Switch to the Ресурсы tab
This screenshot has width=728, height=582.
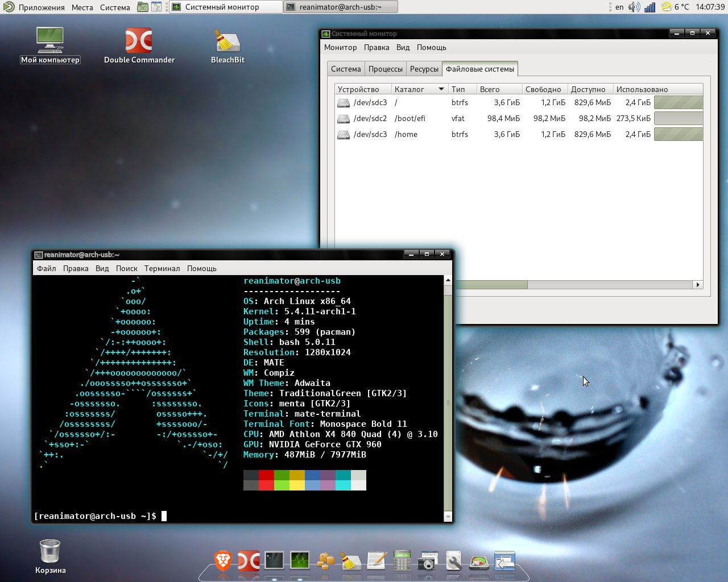(424, 69)
